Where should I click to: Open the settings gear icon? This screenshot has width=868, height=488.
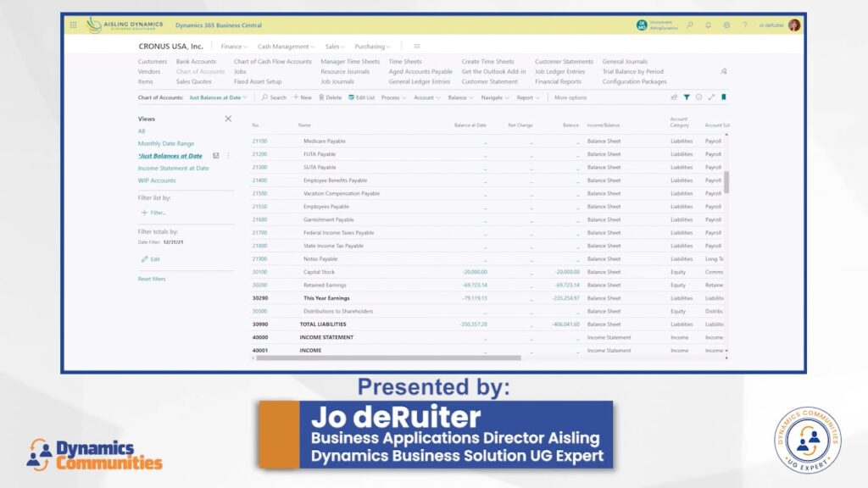point(726,25)
